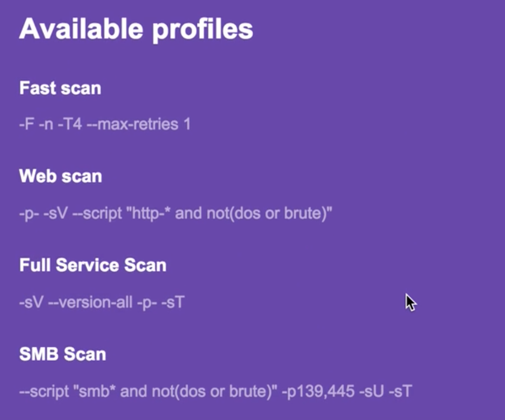Click the -T4 timing option text
Image resolution: width=505 pixels, height=420 pixels.
[69, 124]
